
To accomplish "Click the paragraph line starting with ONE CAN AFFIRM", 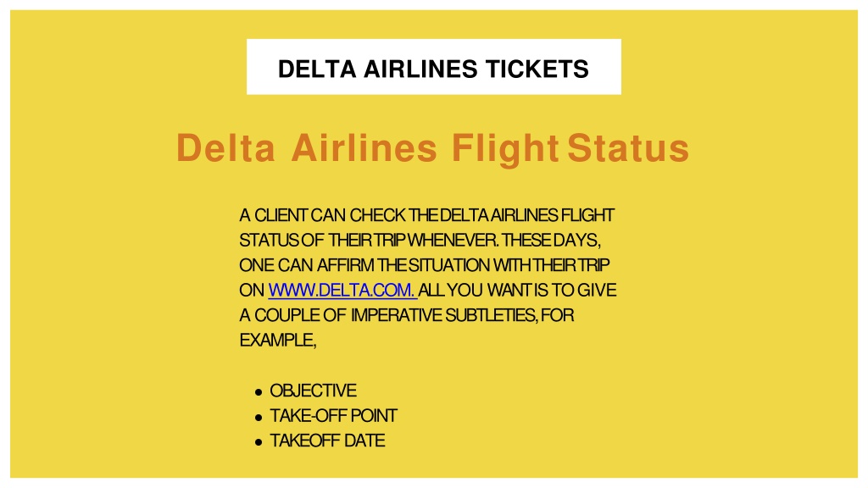I will click(425, 265).
